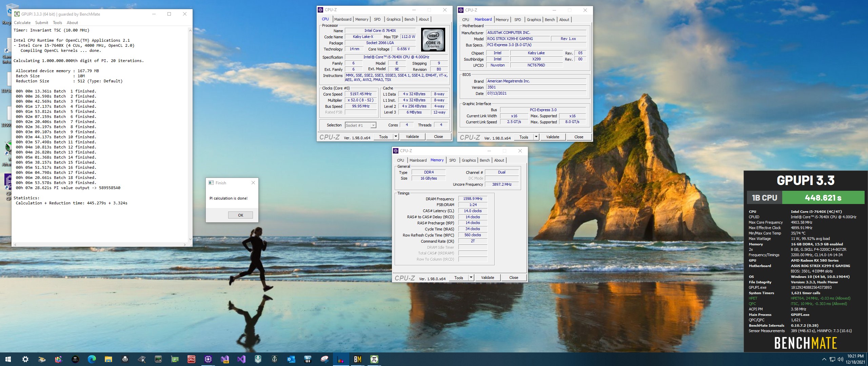The width and height of the screenshot is (868, 366).
Task: Click Close button in CPU-Z Memory window
Action: click(513, 278)
